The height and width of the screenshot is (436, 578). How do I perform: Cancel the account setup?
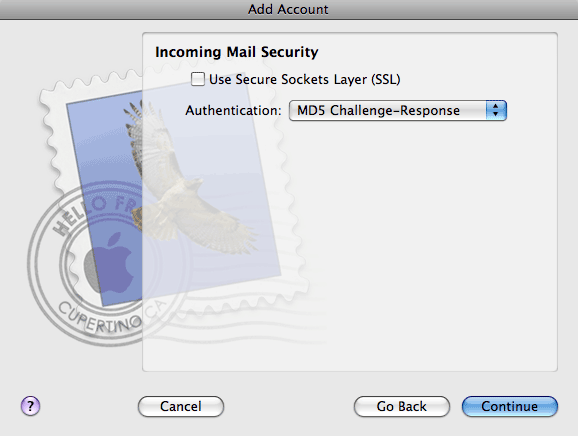click(x=181, y=406)
